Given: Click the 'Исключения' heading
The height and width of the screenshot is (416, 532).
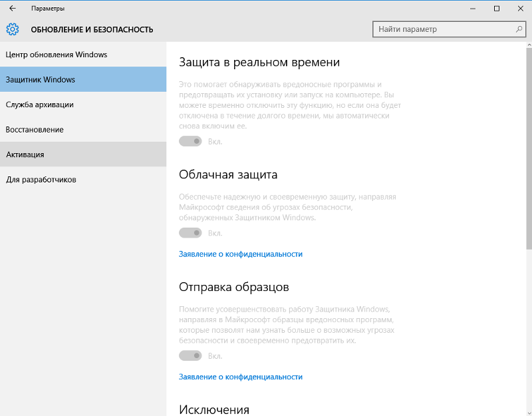Looking at the screenshot, I should (x=214, y=409).
